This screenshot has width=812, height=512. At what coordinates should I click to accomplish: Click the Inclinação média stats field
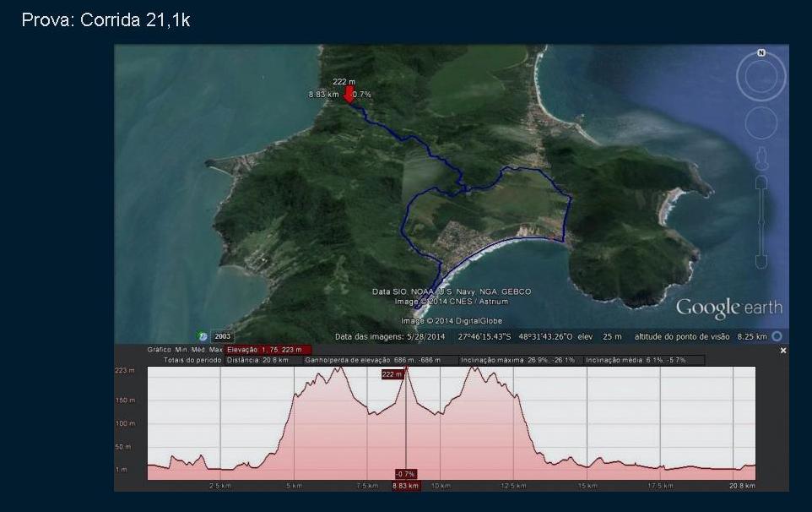click(643, 360)
